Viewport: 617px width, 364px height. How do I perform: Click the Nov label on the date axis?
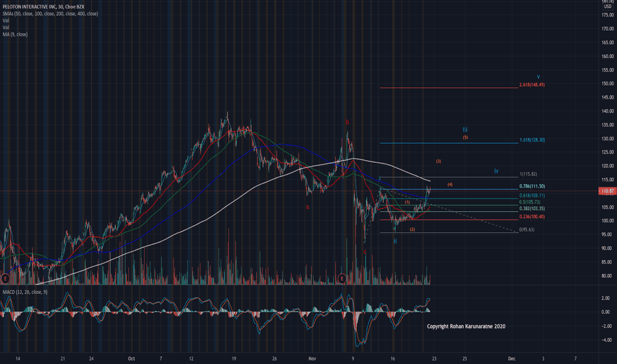(312, 359)
